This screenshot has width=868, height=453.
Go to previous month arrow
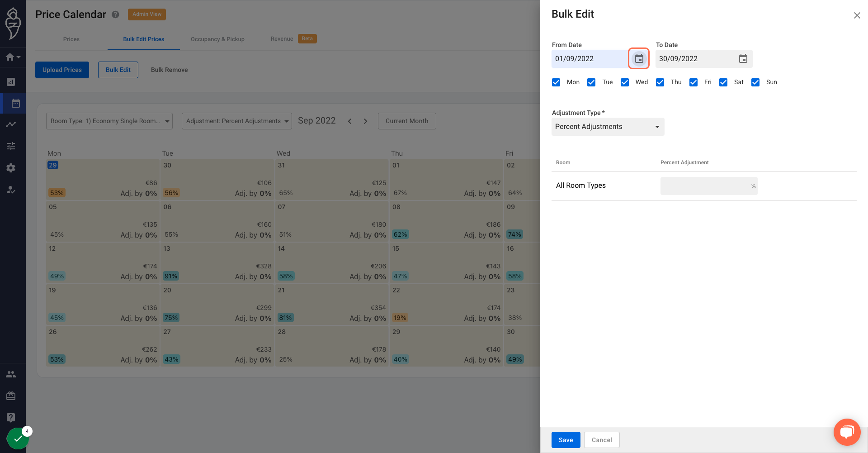349,121
